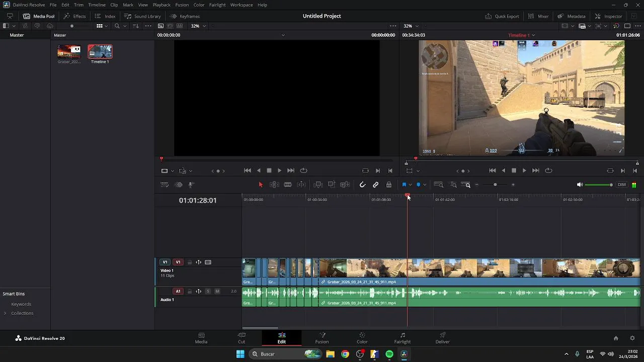Viewport: 644px width, 362px height.
Task: Jump to first frame in source viewer
Action: (248, 170)
